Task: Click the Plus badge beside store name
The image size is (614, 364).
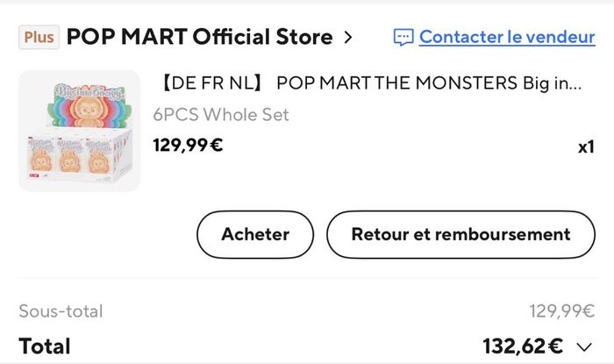Action: coord(39,37)
